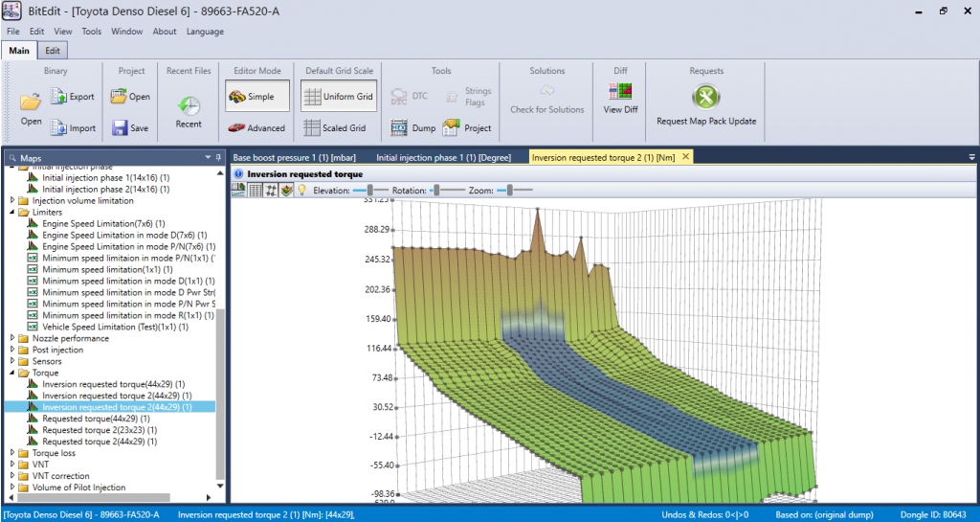Viewport: 980px width, 522px height.
Task: Select Inversion requested torque(44x29) map
Action: [x=114, y=384]
